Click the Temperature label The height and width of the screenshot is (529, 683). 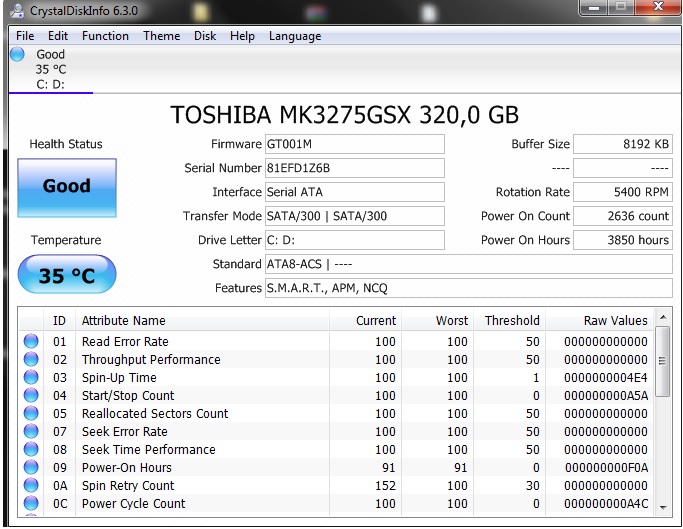click(x=66, y=240)
